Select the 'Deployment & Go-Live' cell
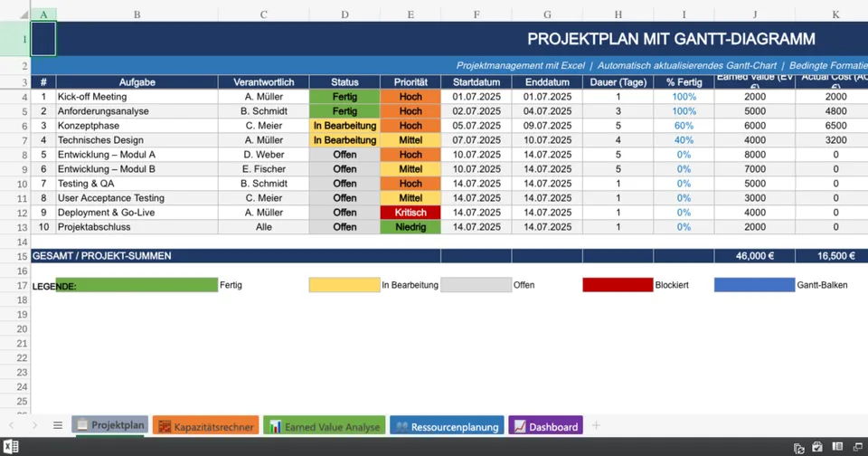This screenshot has height=456, width=868. (x=137, y=213)
